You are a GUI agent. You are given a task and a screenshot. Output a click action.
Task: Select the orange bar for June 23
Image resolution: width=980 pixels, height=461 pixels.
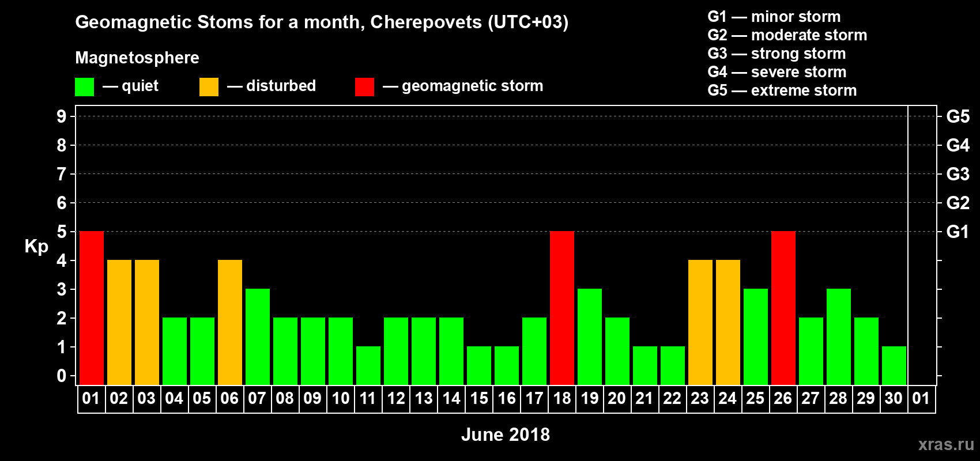click(x=700, y=323)
